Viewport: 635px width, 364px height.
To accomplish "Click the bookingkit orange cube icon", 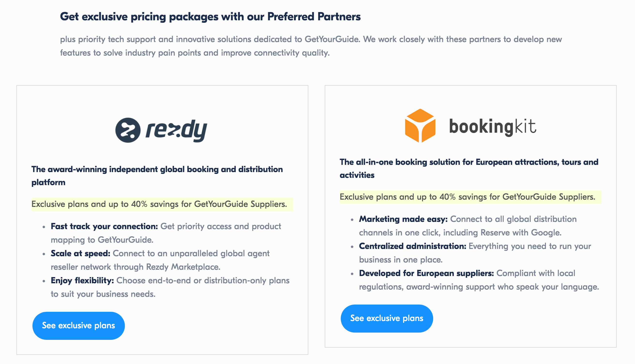I will 420,126.
